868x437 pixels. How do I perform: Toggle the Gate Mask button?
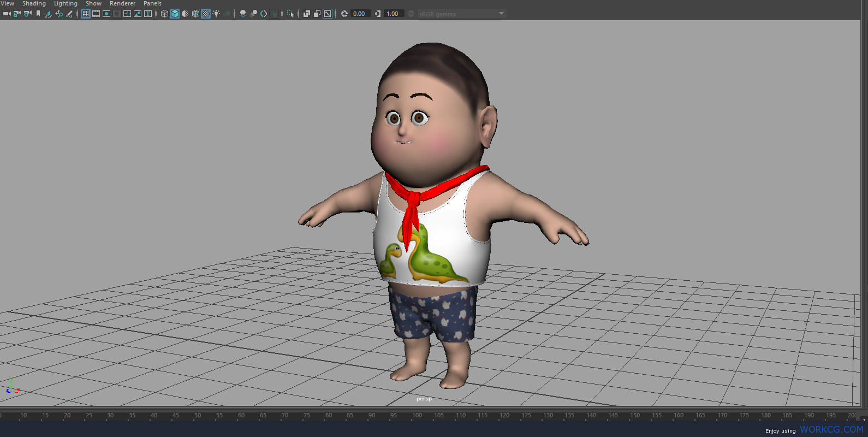coord(117,14)
